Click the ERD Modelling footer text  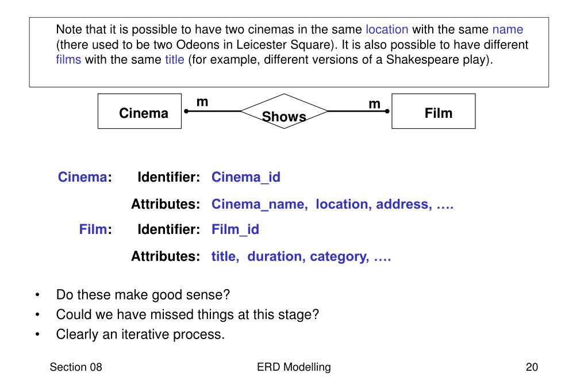point(294,367)
